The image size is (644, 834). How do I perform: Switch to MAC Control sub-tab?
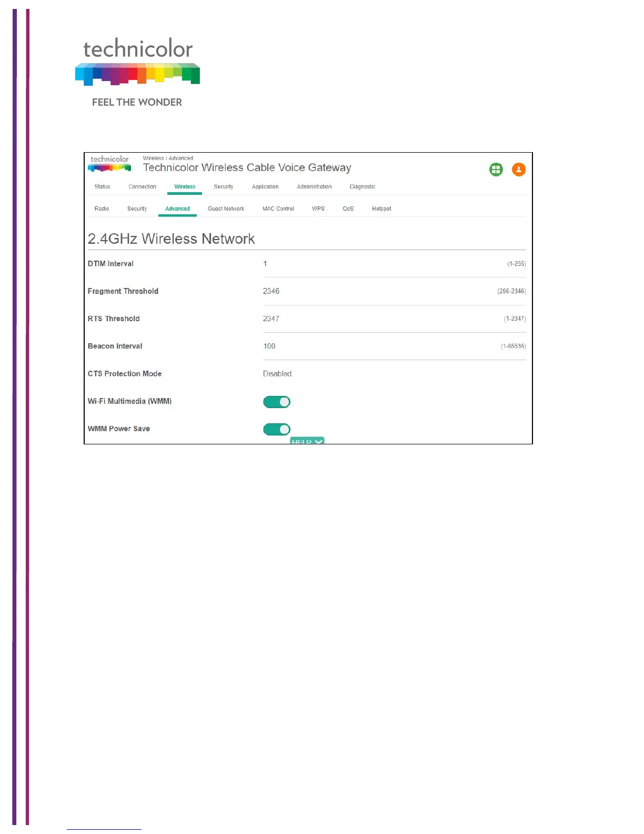[278, 209]
